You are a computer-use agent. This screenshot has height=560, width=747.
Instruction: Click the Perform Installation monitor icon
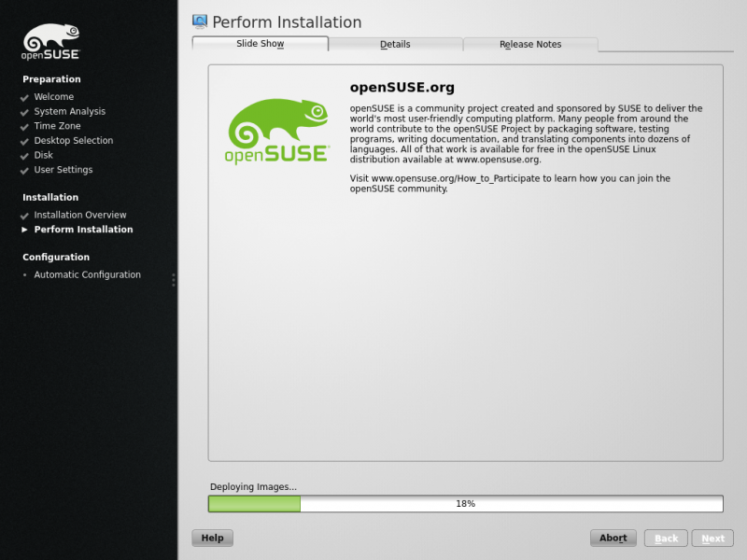pos(200,21)
